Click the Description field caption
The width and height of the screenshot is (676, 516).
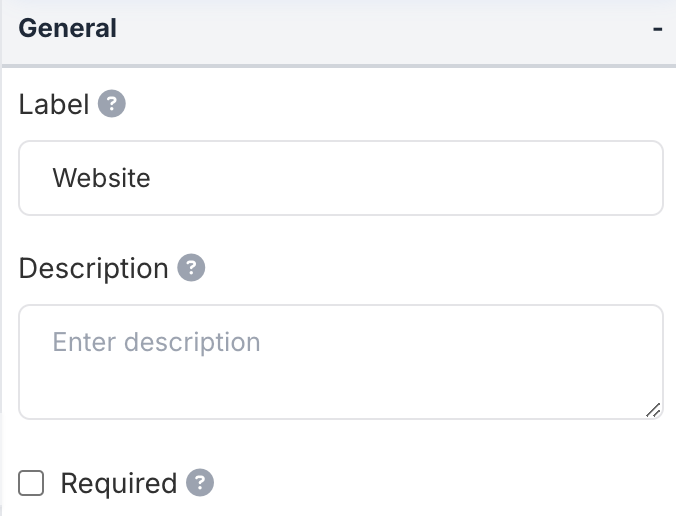(94, 268)
